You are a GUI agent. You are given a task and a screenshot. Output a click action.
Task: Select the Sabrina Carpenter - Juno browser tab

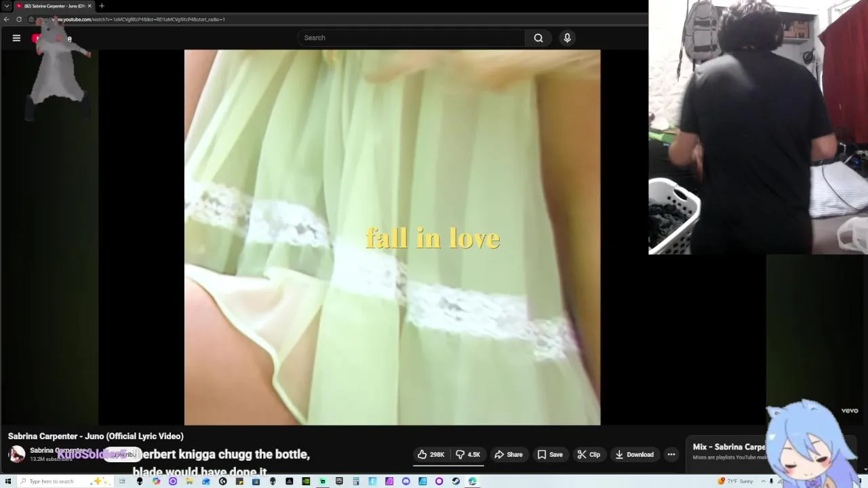54,6
